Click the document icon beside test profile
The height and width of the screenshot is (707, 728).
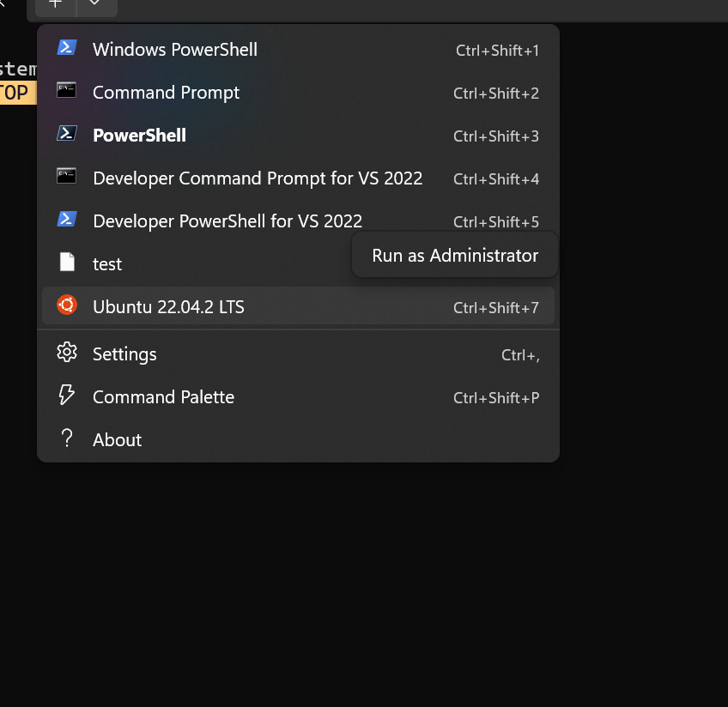click(x=67, y=263)
